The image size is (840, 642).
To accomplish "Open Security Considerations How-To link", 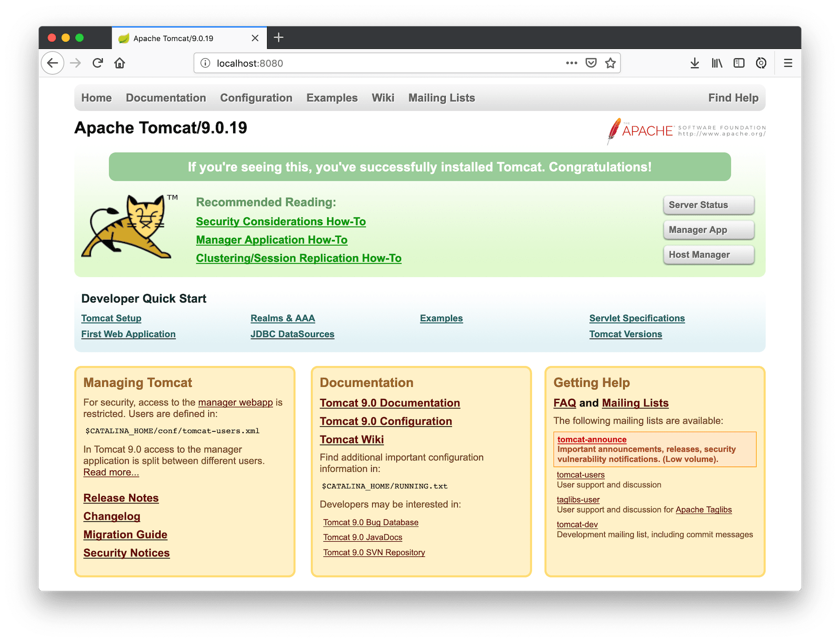I will pos(281,222).
